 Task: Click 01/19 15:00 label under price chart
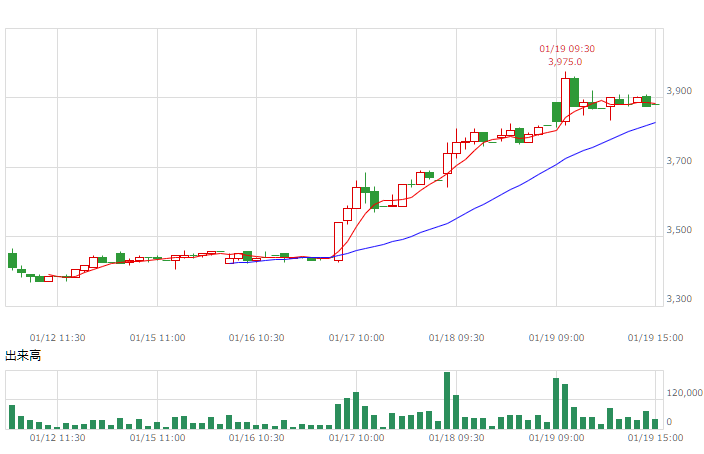tap(656, 338)
